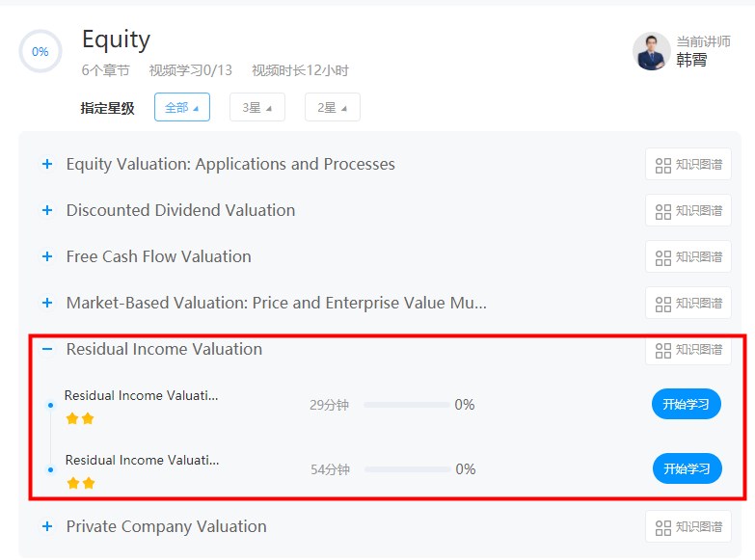
Task: Expand the Free Cash Flow Valuation chapter
Action: point(47,257)
